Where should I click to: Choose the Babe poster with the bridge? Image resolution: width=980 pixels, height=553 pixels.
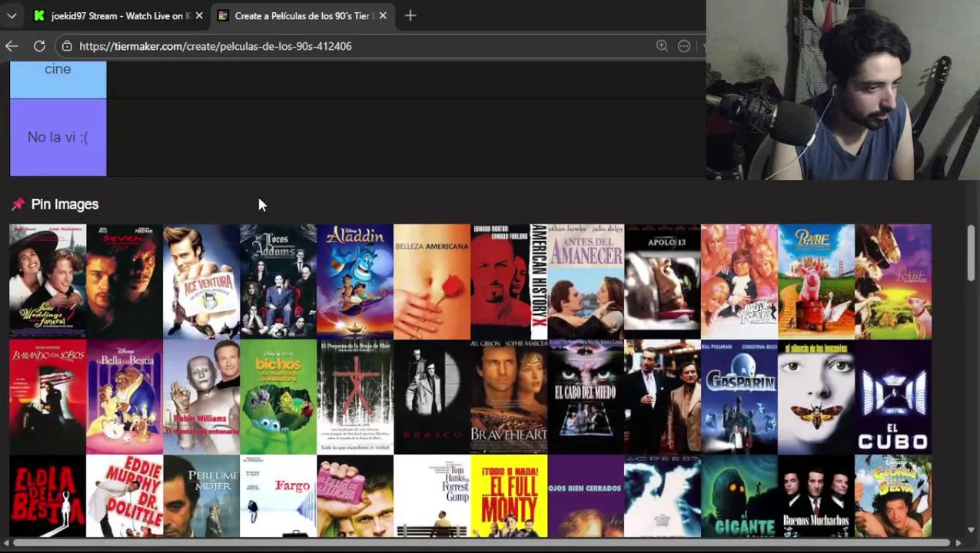point(816,281)
